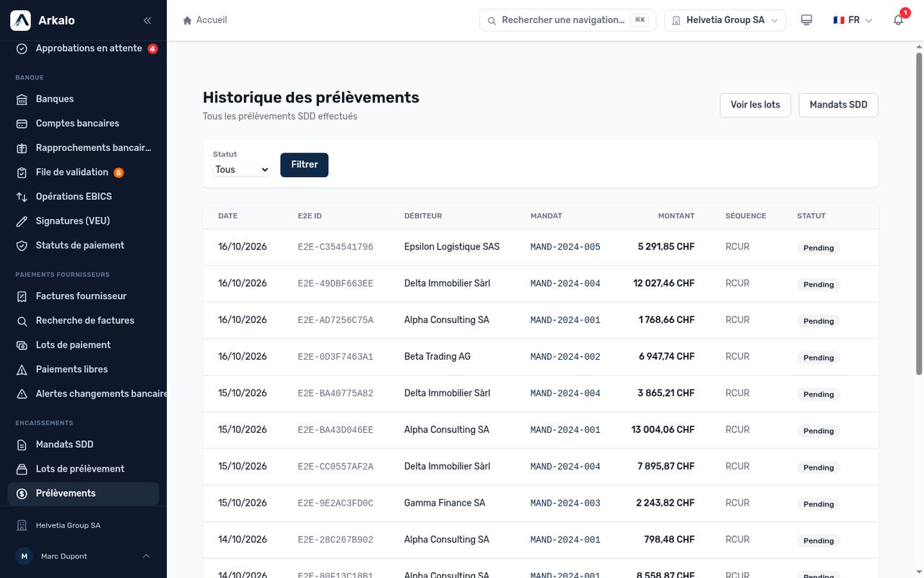
Task: Open the display monitor icon in header
Action: 807,20
